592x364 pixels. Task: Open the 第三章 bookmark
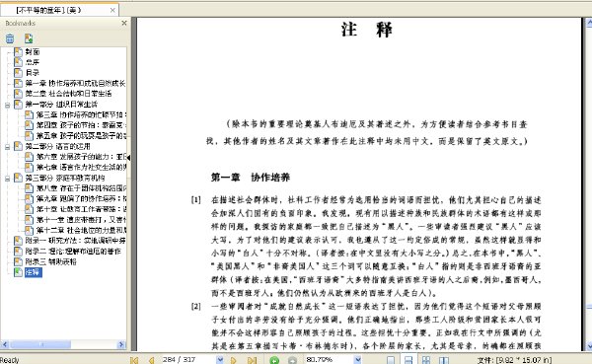point(81,114)
